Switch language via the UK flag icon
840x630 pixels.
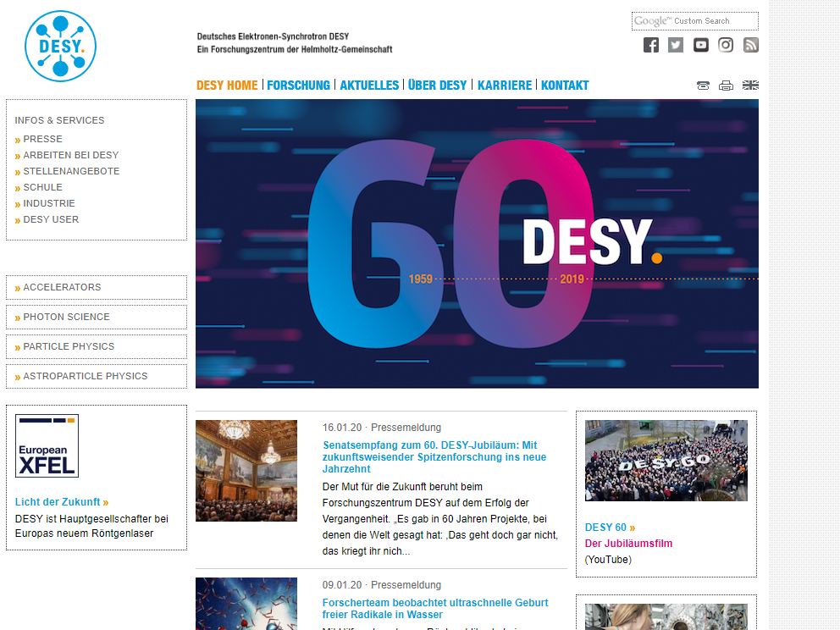(750, 86)
